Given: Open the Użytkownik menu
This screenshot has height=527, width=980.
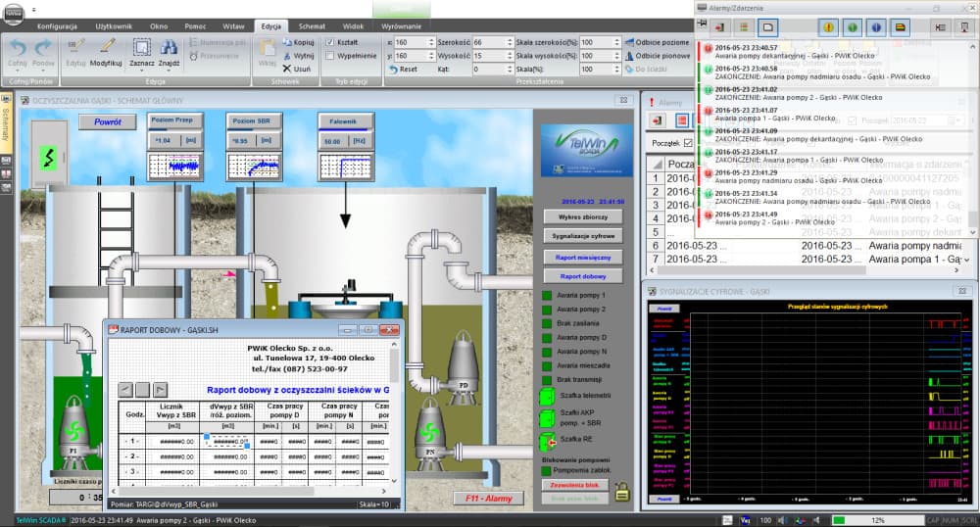Looking at the screenshot, I should [114, 26].
